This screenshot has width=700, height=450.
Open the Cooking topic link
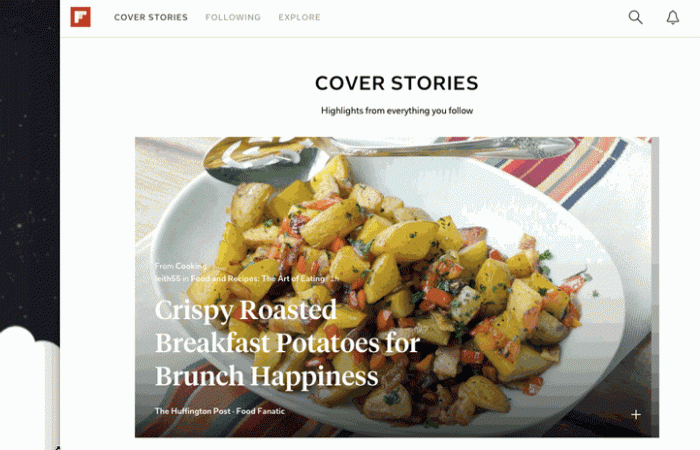191,266
